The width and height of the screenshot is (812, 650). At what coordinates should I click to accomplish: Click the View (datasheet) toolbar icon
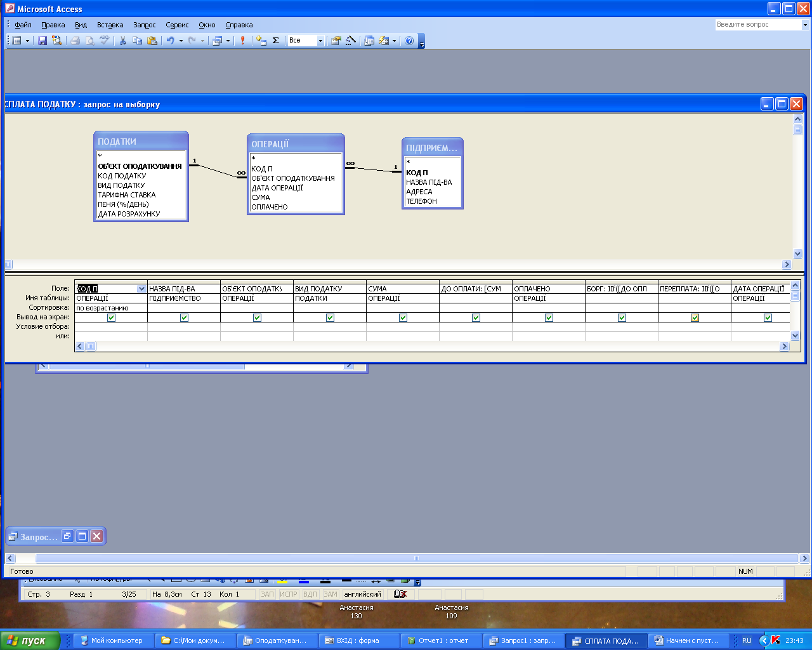coord(17,41)
